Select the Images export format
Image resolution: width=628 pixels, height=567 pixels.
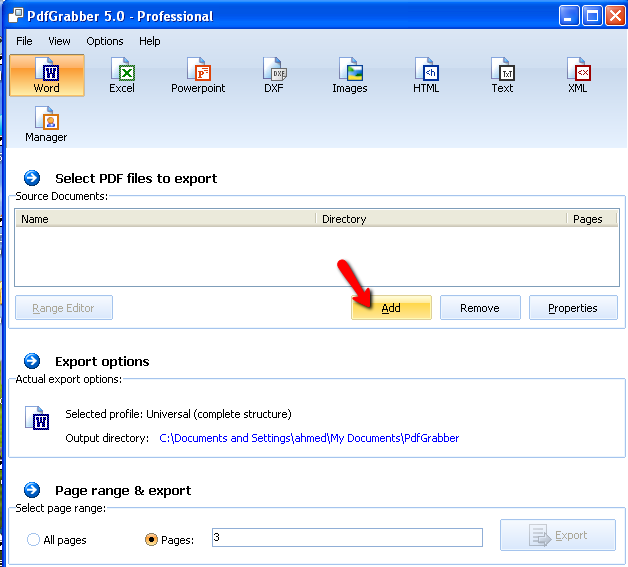[350, 75]
